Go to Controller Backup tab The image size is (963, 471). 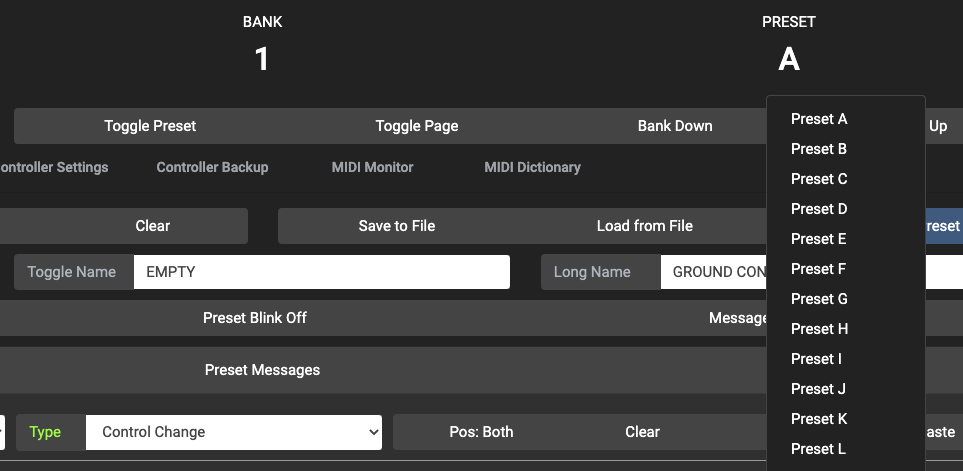coord(212,167)
